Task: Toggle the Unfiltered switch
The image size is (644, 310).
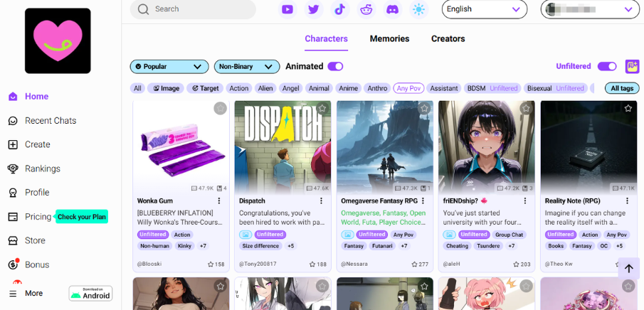Action: (x=606, y=66)
